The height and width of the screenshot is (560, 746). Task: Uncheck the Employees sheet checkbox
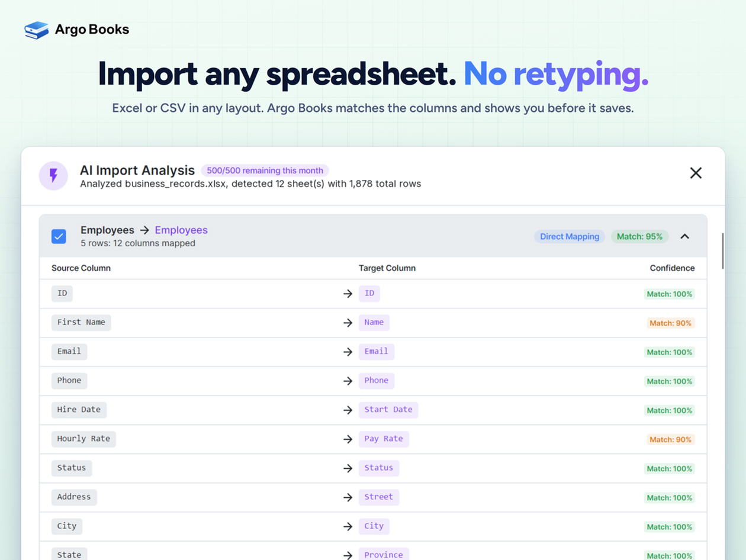click(59, 236)
